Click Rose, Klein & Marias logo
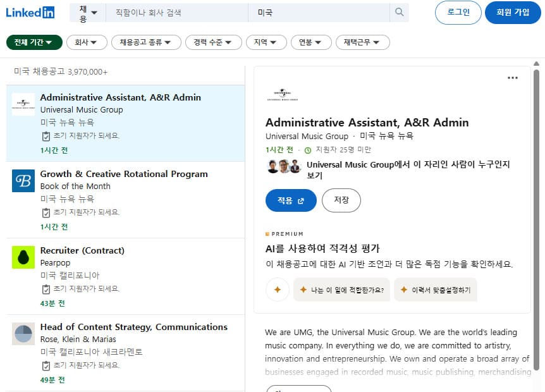Viewport: 545px width, 392px height. click(23, 334)
